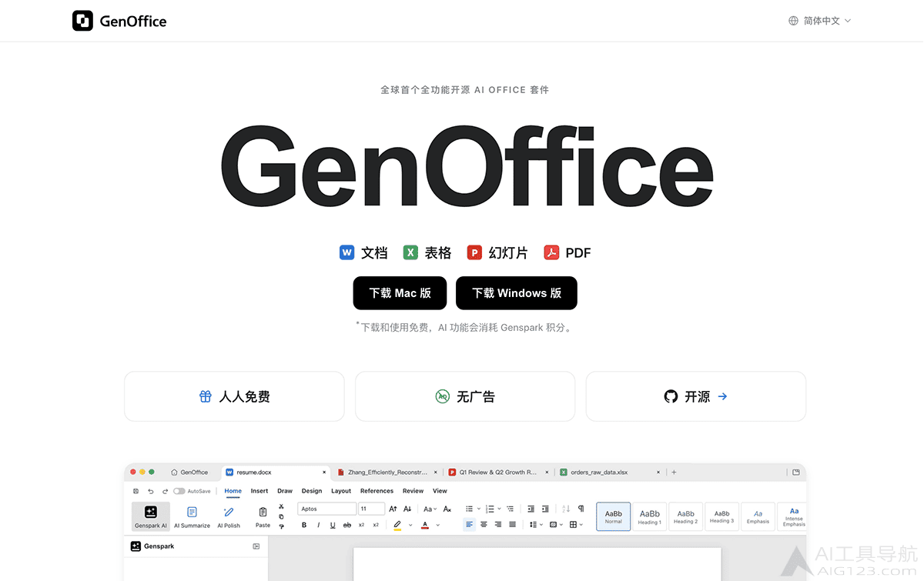Image resolution: width=924 pixels, height=581 pixels.
Task: Toggle align left paragraph button
Action: click(x=469, y=524)
